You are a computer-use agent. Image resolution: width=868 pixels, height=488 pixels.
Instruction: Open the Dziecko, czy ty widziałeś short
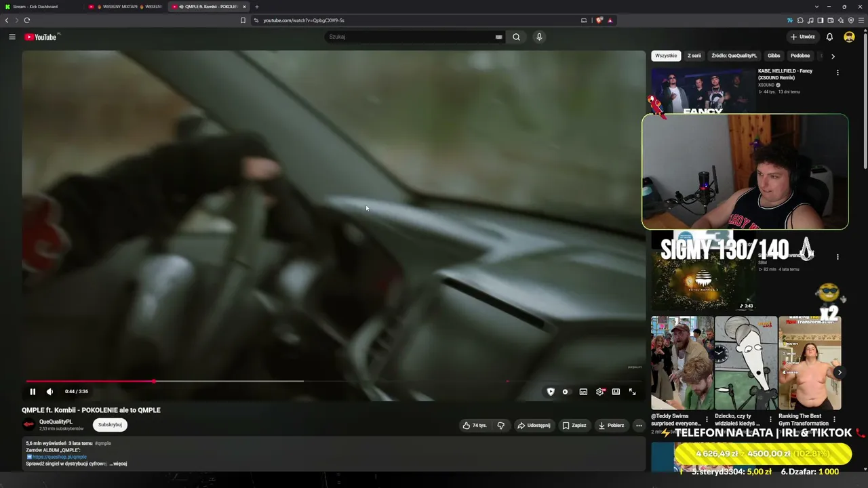(746, 363)
